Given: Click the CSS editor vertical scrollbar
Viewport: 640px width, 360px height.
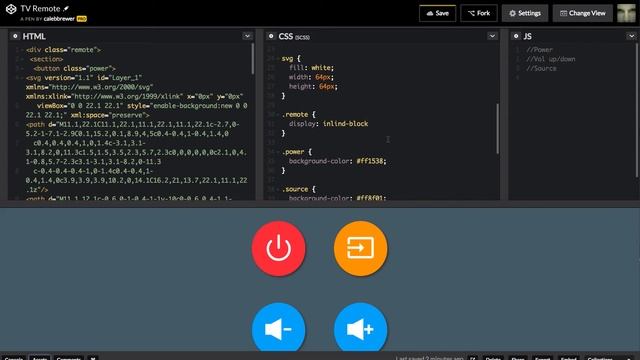Looking at the screenshot, I should click(x=497, y=129).
